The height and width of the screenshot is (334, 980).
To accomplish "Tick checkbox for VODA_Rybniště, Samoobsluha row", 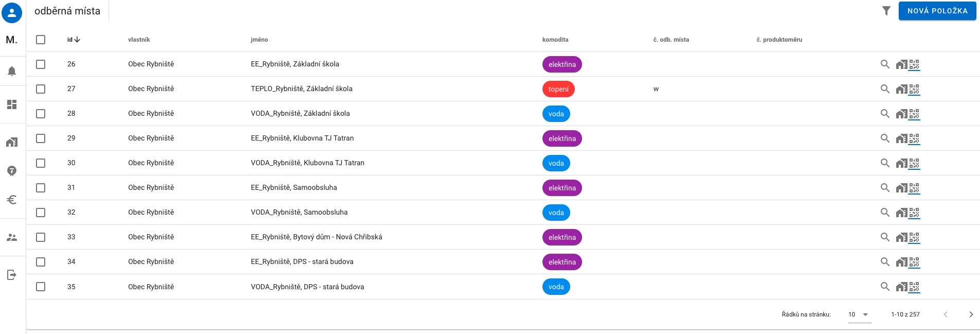I will (x=41, y=213).
